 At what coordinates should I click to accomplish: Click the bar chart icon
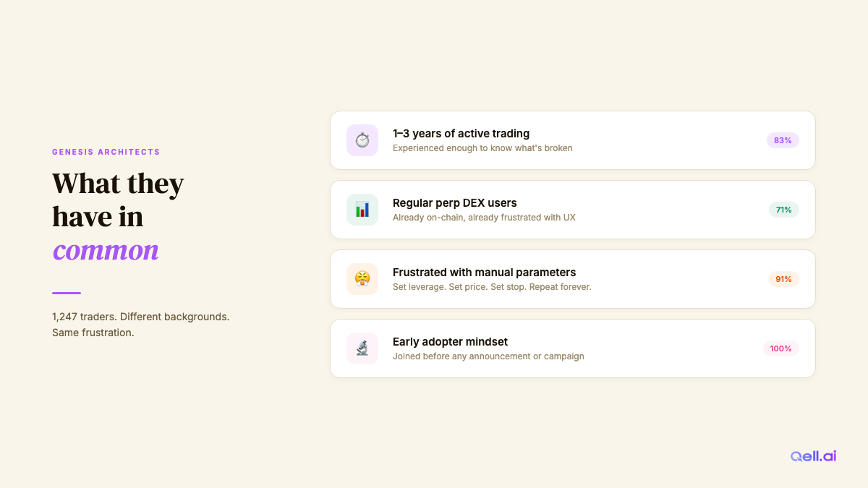pyautogui.click(x=362, y=210)
